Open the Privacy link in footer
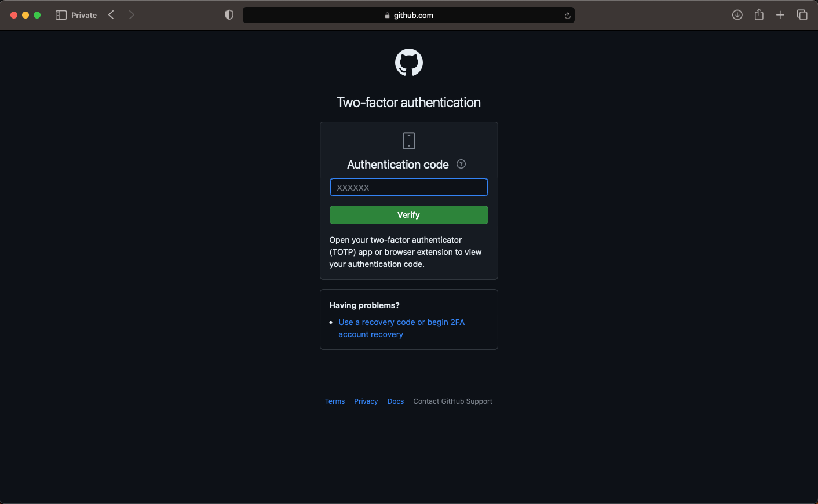This screenshot has height=504, width=818. pyautogui.click(x=366, y=401)
